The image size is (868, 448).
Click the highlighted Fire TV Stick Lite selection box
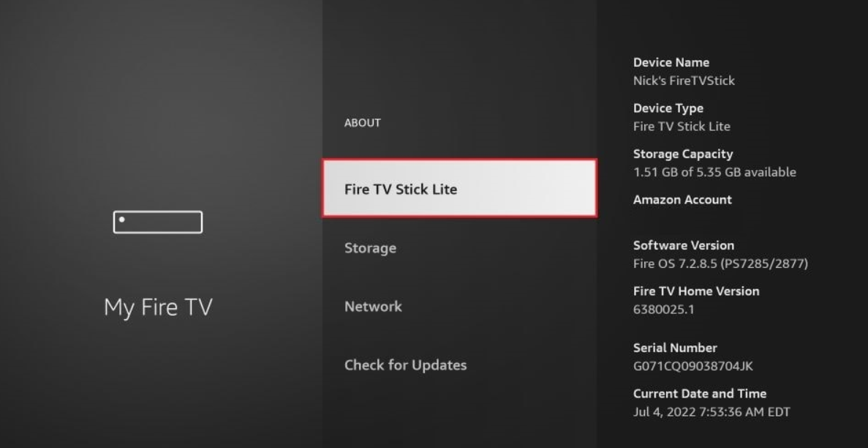(458, 188)
